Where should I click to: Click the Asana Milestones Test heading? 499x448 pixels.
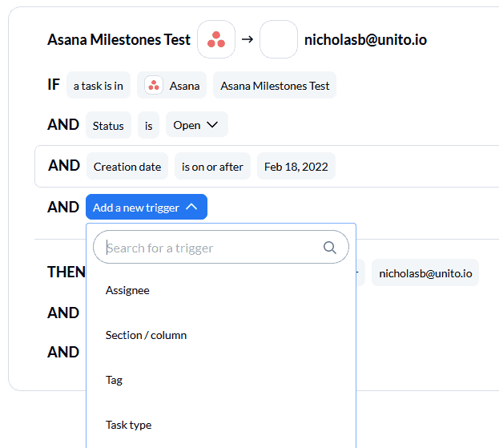(119, 40)
